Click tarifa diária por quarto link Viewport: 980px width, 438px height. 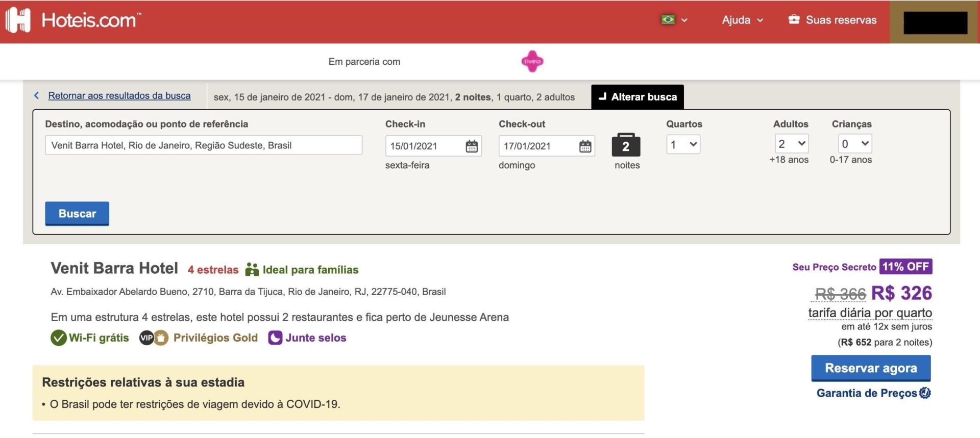coord(870,313)
